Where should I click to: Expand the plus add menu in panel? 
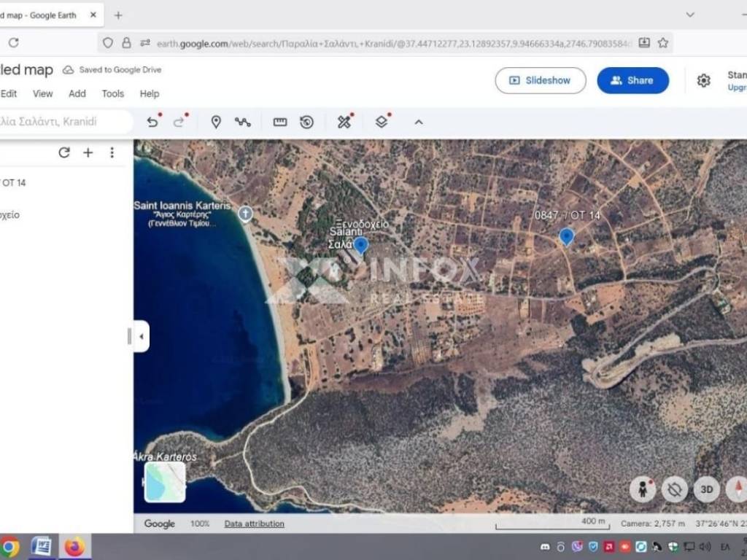pos(88,152)
